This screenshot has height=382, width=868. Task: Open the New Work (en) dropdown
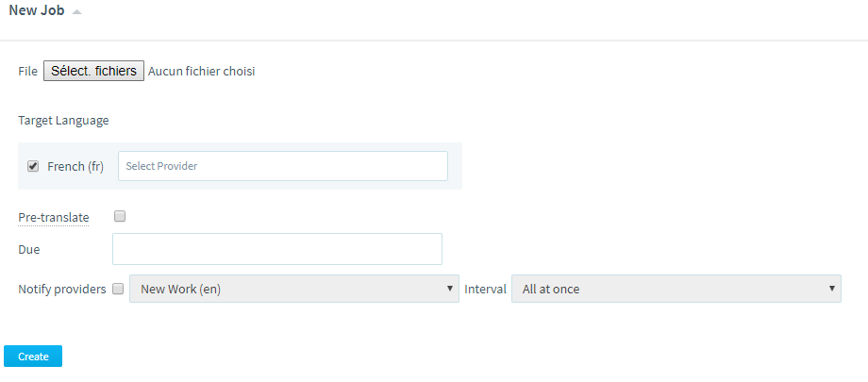pos(294,289)
